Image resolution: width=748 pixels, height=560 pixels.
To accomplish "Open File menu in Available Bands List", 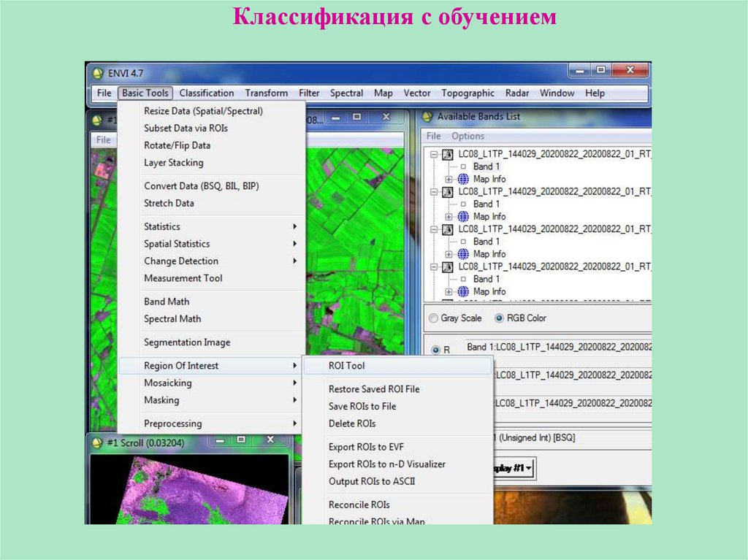I will [x=433, y=136].
